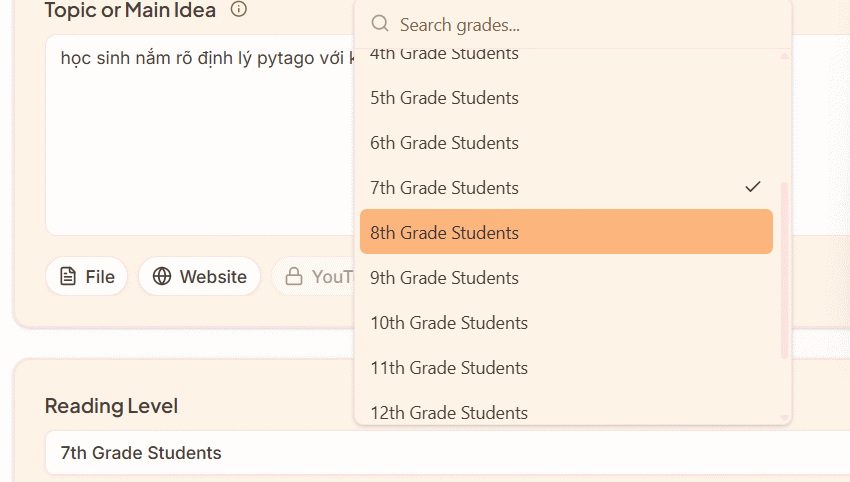The height and width of the screenshot is (482, 850).
Task: Select 4th Grade Students option
Action: click(444, 54)
